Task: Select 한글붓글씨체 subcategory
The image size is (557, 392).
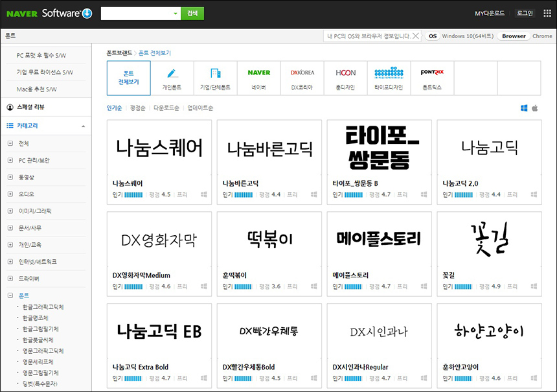Action: click(38, 340)
